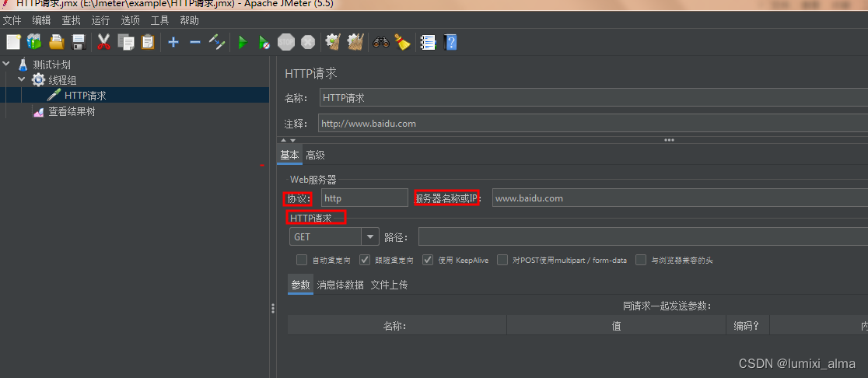Open the Templates icon in toolbar
This screenshot has width=868, height=378.
coord(34,42)
